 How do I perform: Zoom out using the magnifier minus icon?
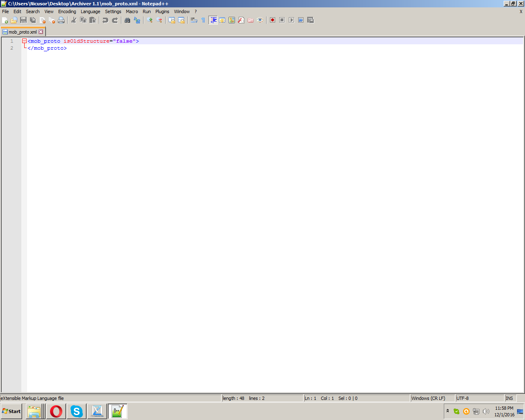159,20
